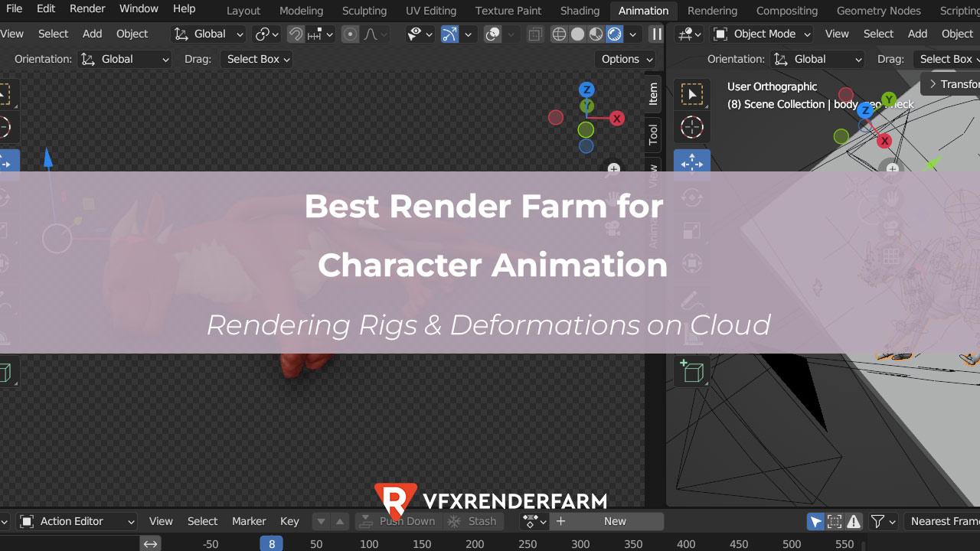Toggle viewport overlays in left viewport

pos(493,34)
